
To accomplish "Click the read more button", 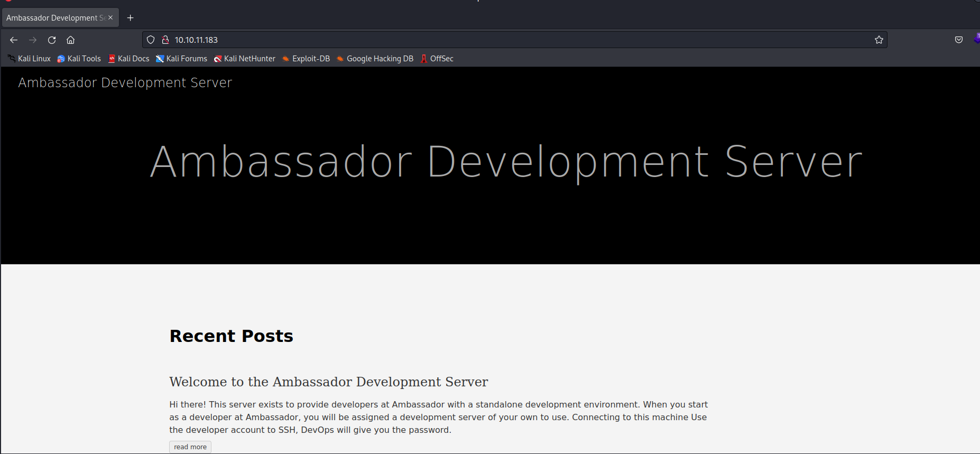I will coord(190,447).
